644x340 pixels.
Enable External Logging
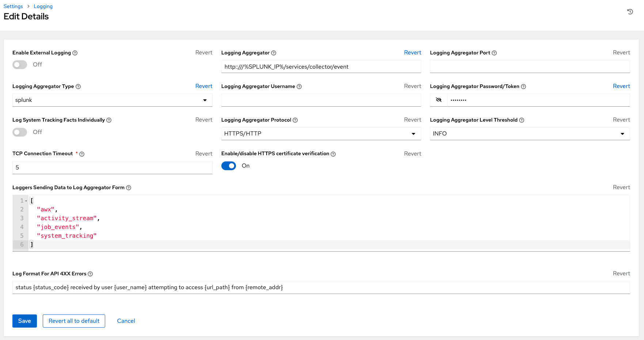tap(20, 64)
